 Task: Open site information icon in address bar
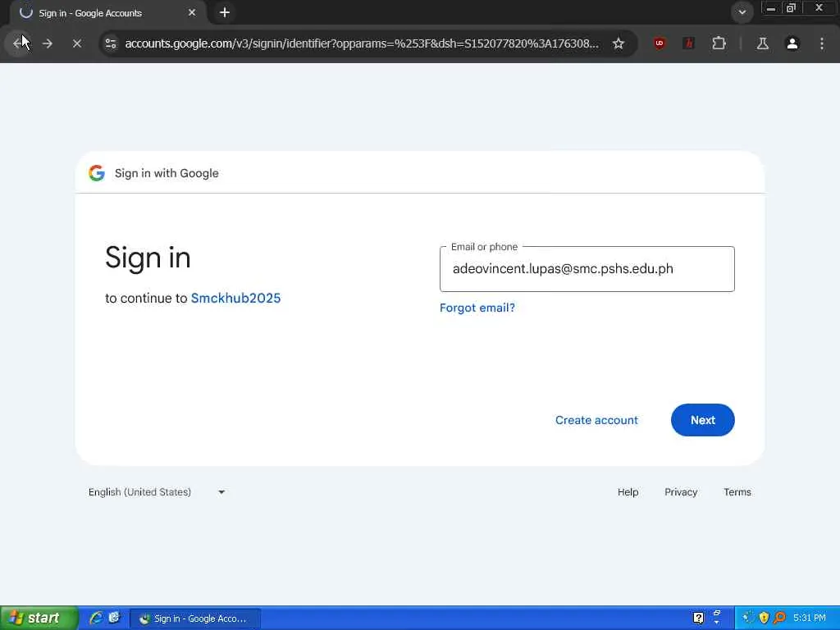tap(111, 43)
